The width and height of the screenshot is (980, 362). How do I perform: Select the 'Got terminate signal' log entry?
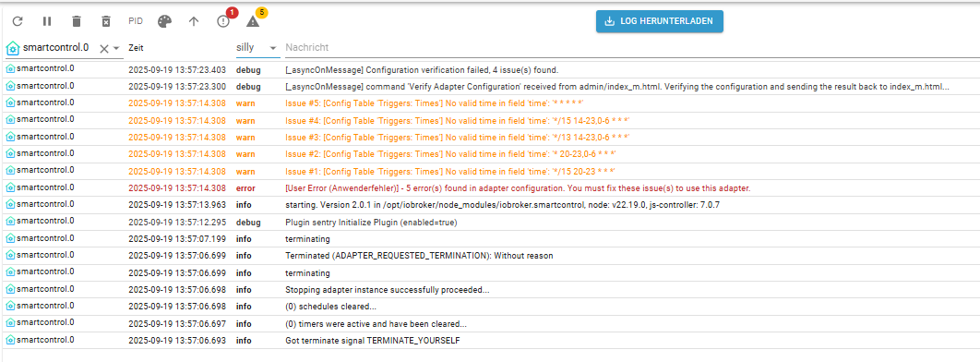click(x=490, y=340)
